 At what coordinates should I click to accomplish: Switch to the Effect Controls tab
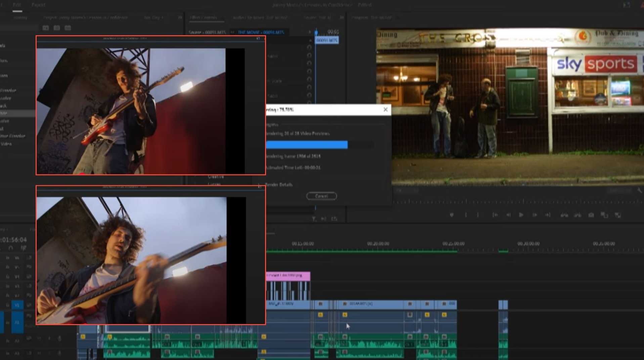(204, 17)
